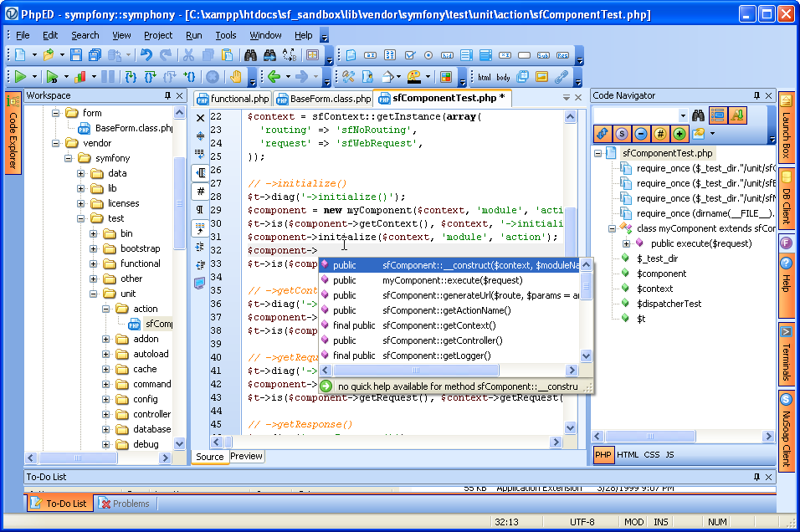Image resolution: width=800 pixels, height=532 pixels.
Task: Click the Undo arrow icon
Action: click(146, 55)
